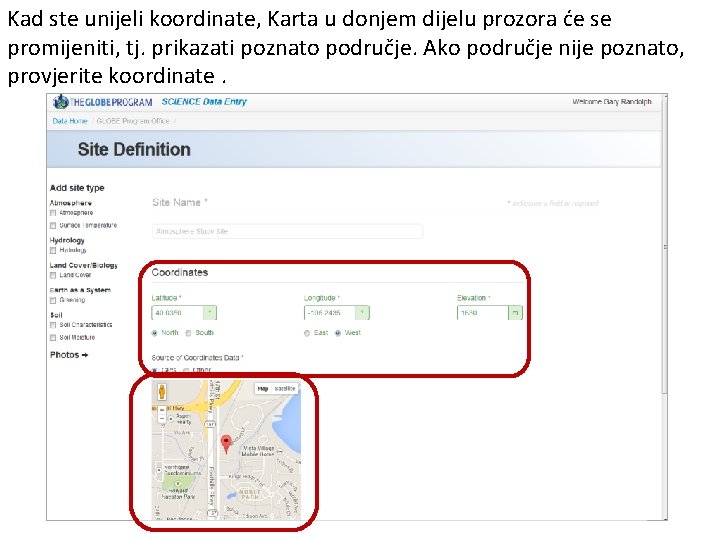Viewport: 720px width, 540px height.
Task: Tick the Land Cover checkbox
Action: (53, 275)
